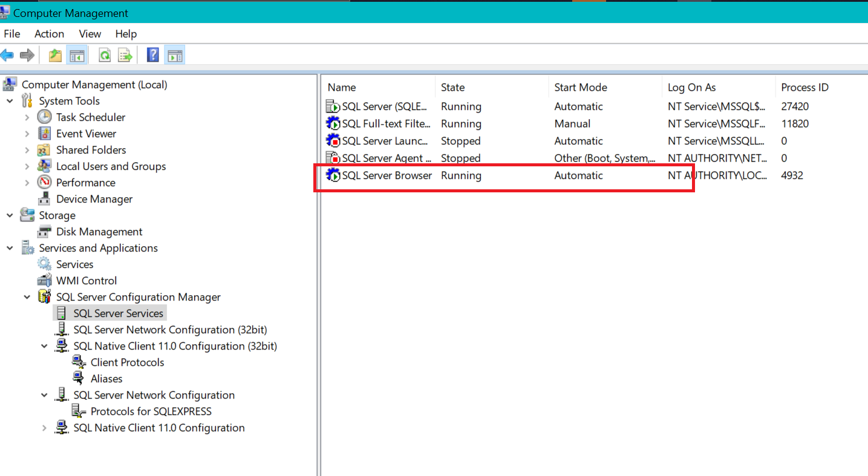Click Process ID value 27420
Image resolution: width=868 pixels, height=476 pixels.
click(795, 106)
